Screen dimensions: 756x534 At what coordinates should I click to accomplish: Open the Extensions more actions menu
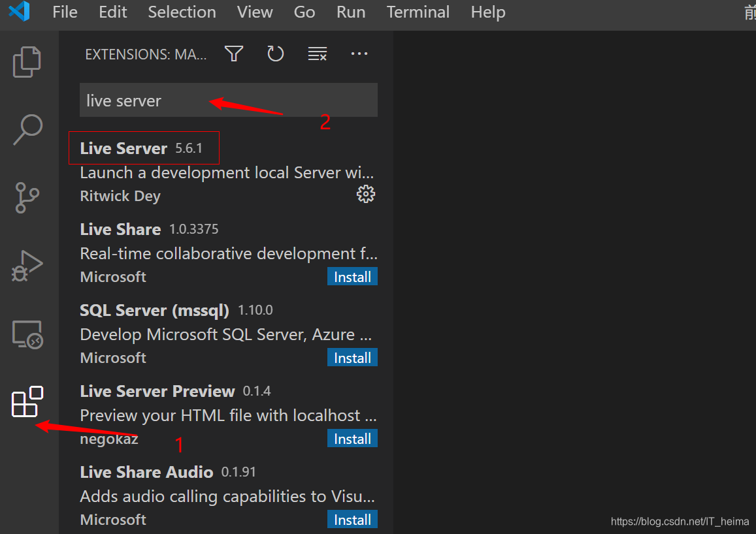(359, 54)
